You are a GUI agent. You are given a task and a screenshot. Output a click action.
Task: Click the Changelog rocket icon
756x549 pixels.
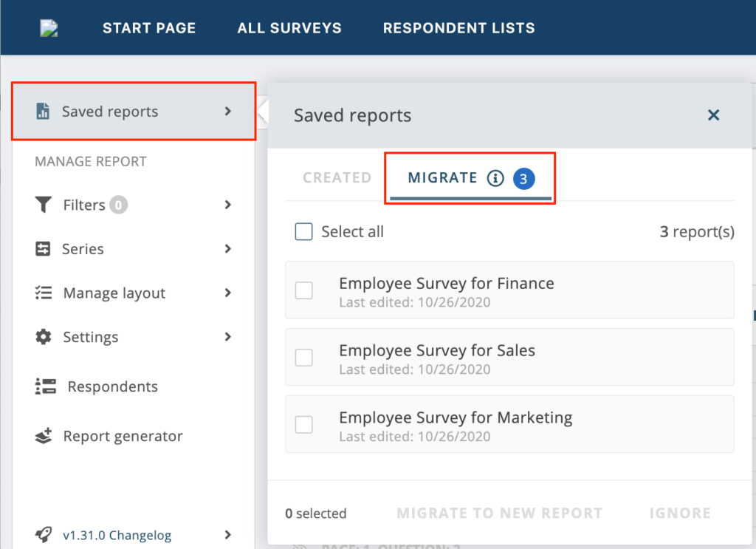[44, 534]
